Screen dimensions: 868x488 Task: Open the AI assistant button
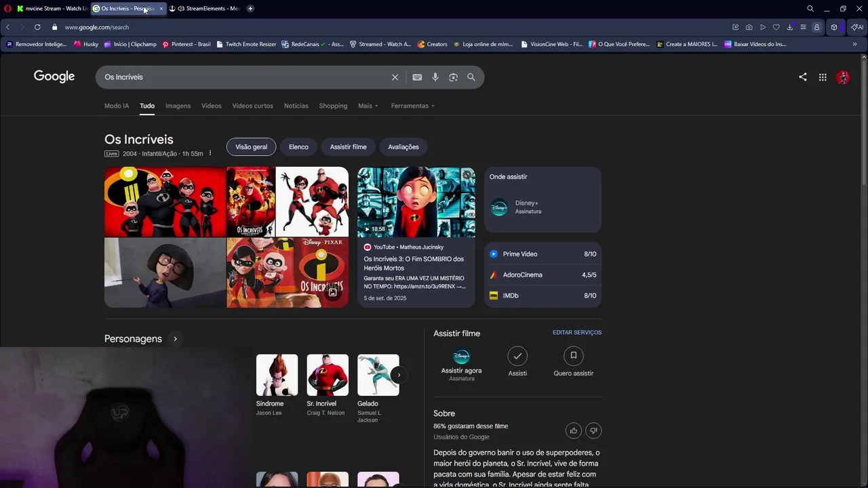[857, 27]
